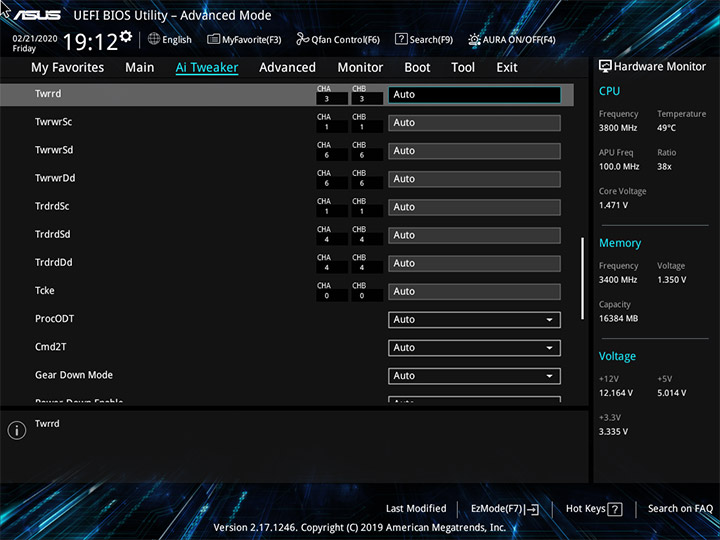The width and height of the screenshot is (720, 540).
Task: Change language via English label
Action: click(x=177, y=40)
